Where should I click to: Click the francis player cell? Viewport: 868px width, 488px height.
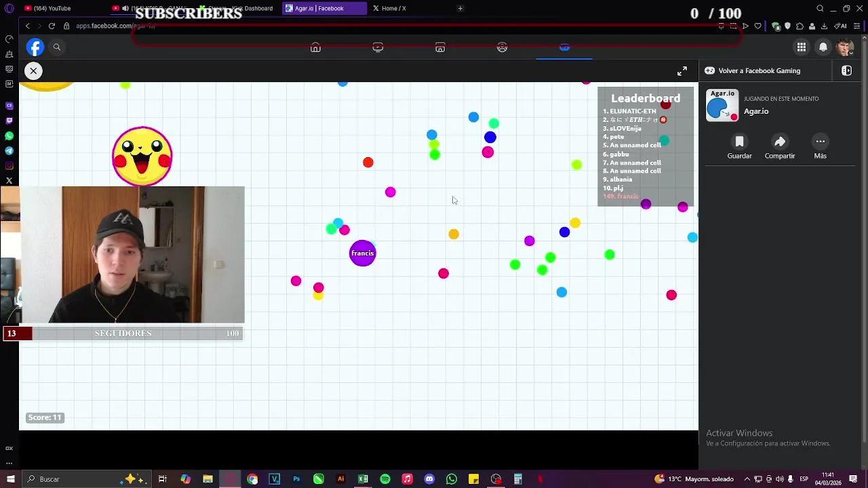(x=362, y=253)
